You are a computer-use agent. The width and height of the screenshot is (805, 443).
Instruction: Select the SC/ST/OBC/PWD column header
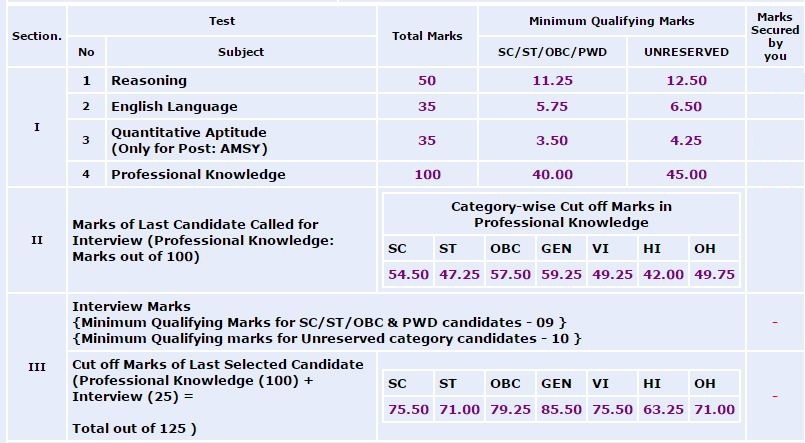point(552,52)
